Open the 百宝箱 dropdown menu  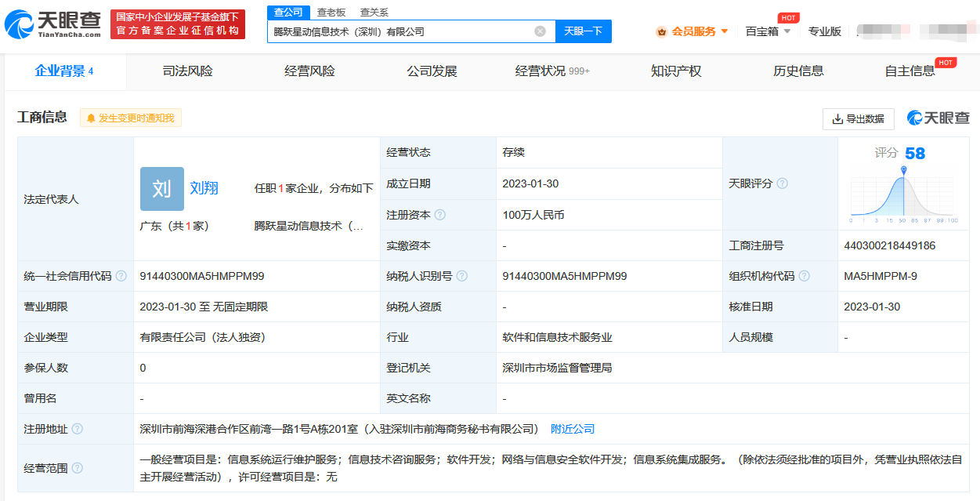(768, 31)
